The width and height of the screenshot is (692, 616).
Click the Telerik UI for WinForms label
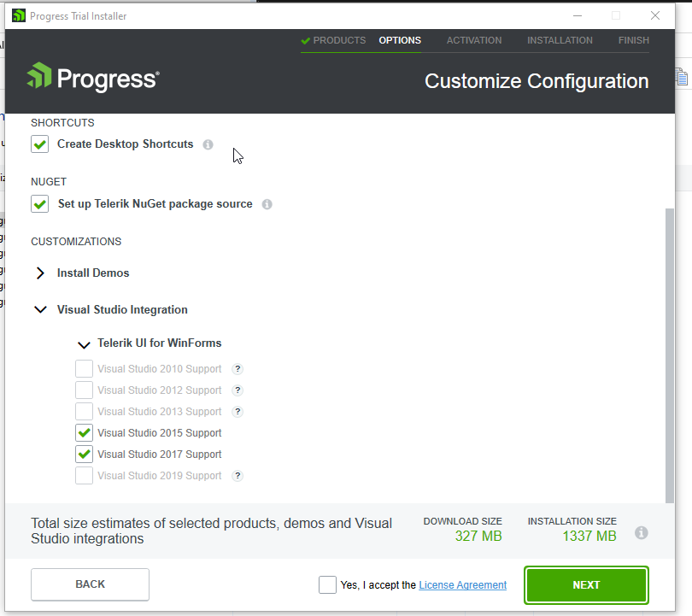(x=159, y=343)
